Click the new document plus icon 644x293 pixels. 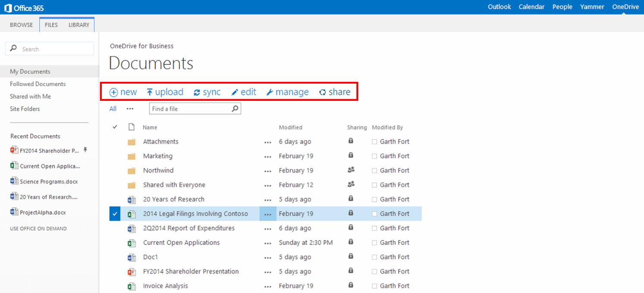pos(113,92)
